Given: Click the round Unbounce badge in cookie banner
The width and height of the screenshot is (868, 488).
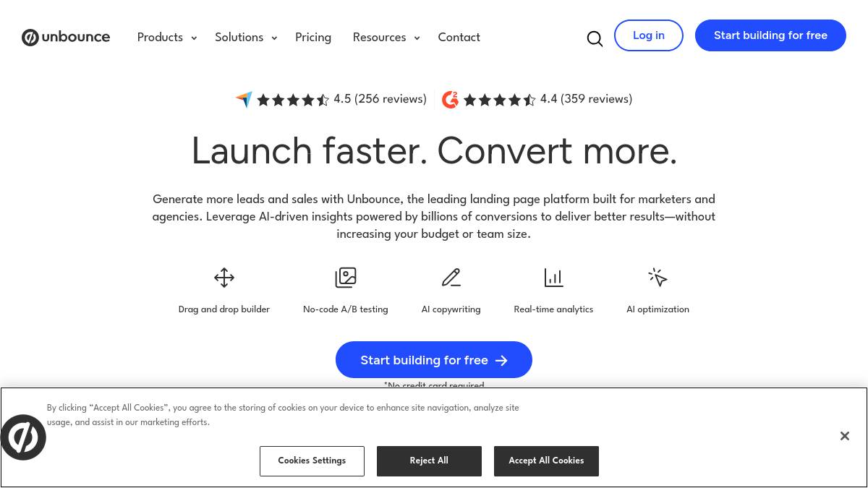Looking at the screenshot, I should pos(23,437).
